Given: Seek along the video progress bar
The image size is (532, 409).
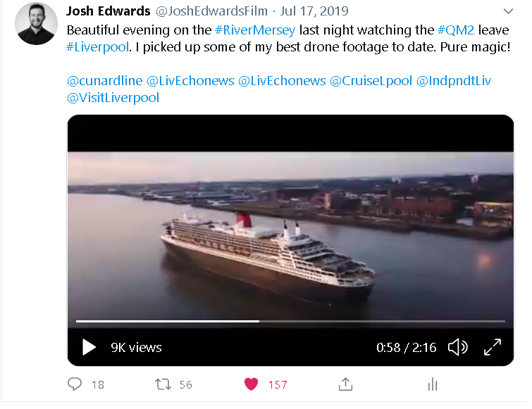Looking at the screenshot, I should pyautogui.click(x=290, y=320).
